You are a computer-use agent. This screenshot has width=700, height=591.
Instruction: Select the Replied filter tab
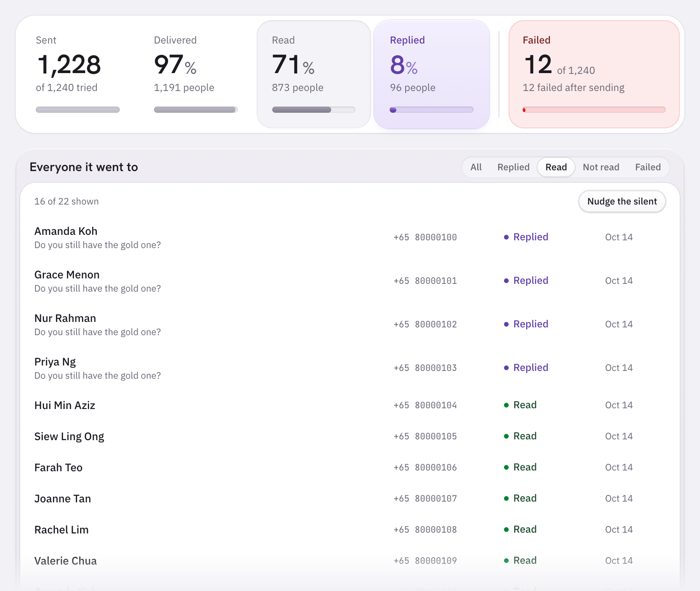(x=513, y=167)
